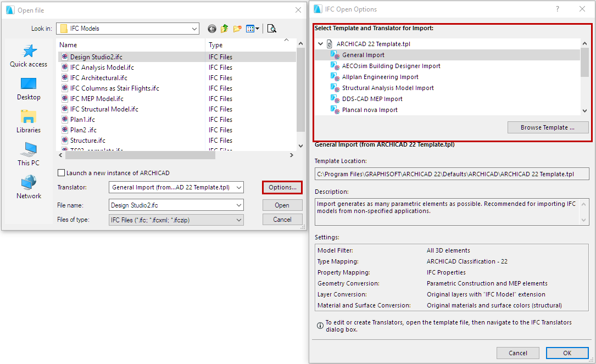
Task: Click the Options... button
Action: pos(282,187)
